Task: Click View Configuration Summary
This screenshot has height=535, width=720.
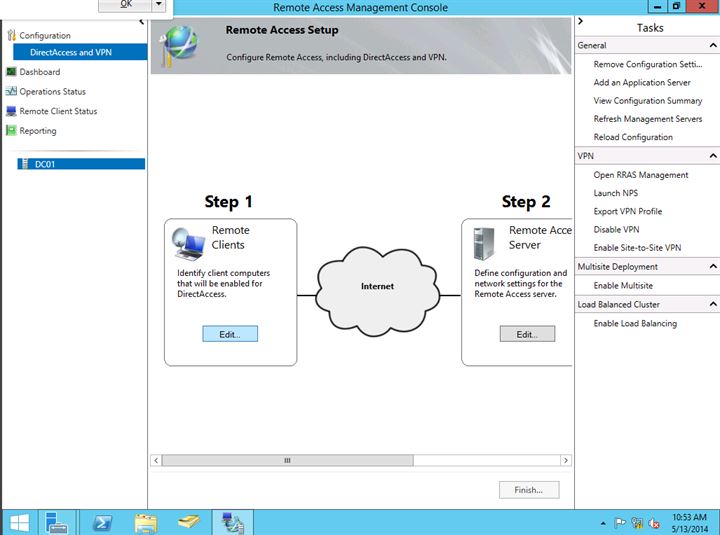Action: point(647,101)
